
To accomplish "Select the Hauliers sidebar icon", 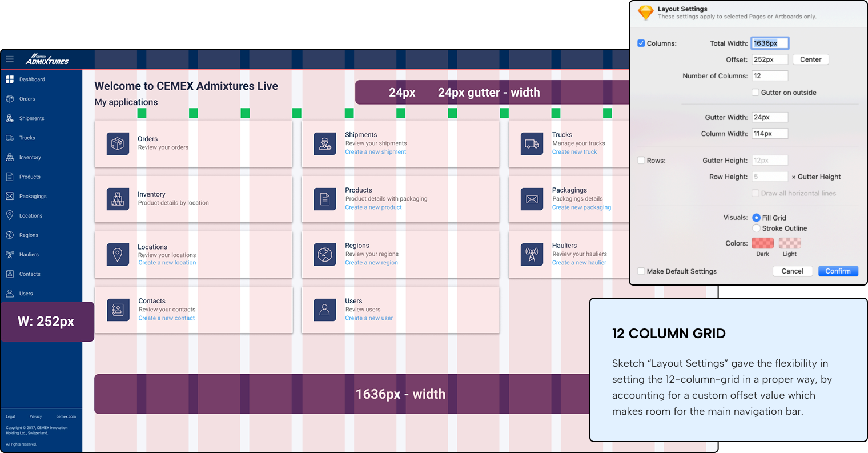I will (10, 254).
